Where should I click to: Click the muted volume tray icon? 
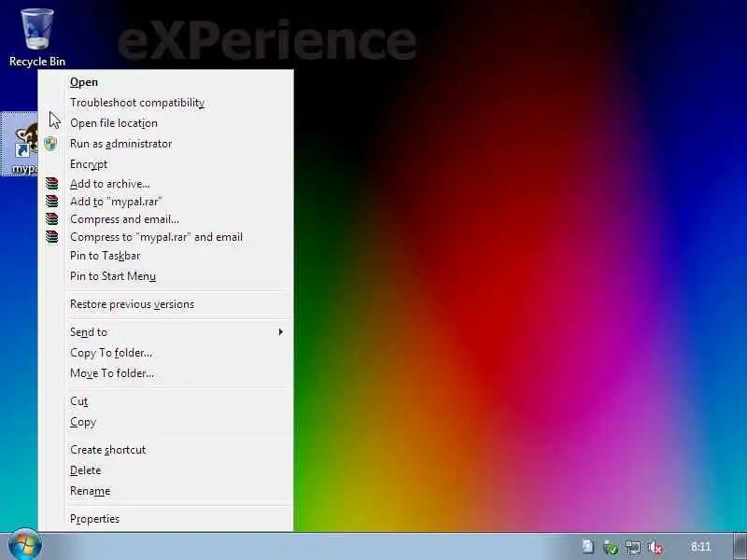(x=655, y=547)
